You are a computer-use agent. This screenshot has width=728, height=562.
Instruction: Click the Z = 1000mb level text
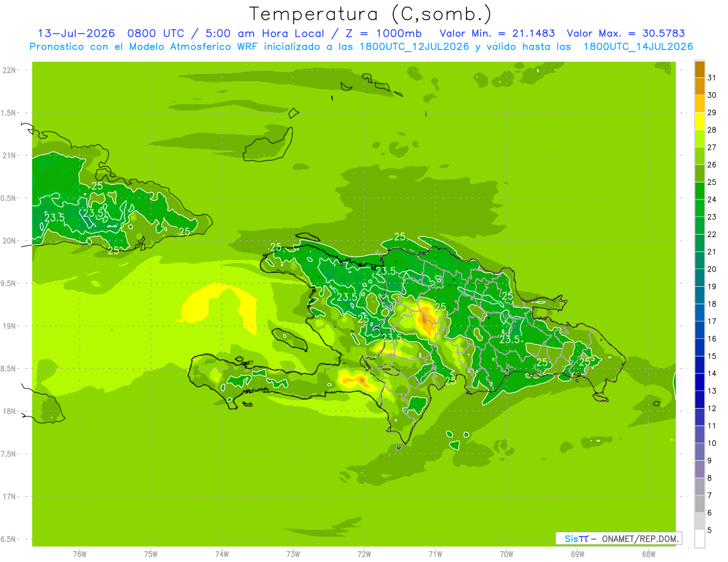(386, 33)
